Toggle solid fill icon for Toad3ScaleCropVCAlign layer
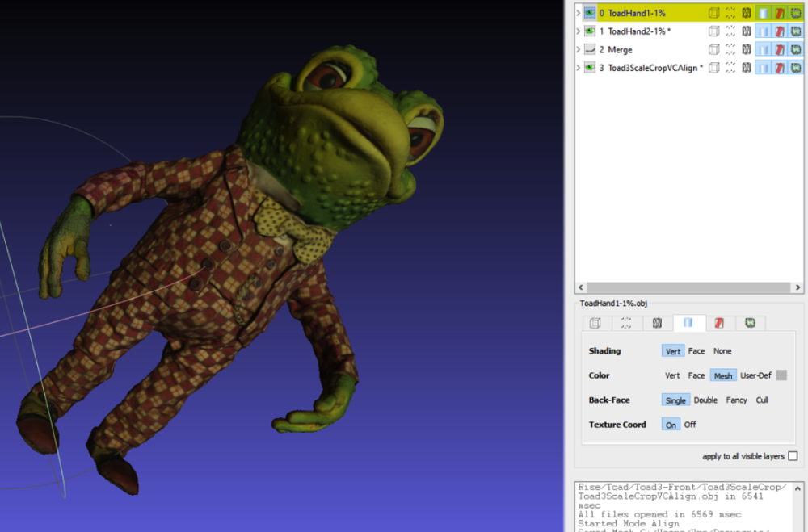 coord(764,68)
